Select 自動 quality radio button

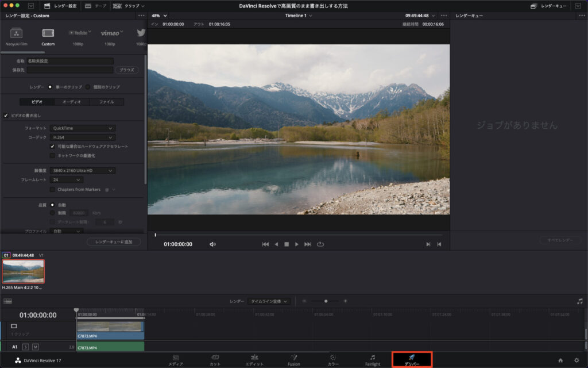pos(52,205)
